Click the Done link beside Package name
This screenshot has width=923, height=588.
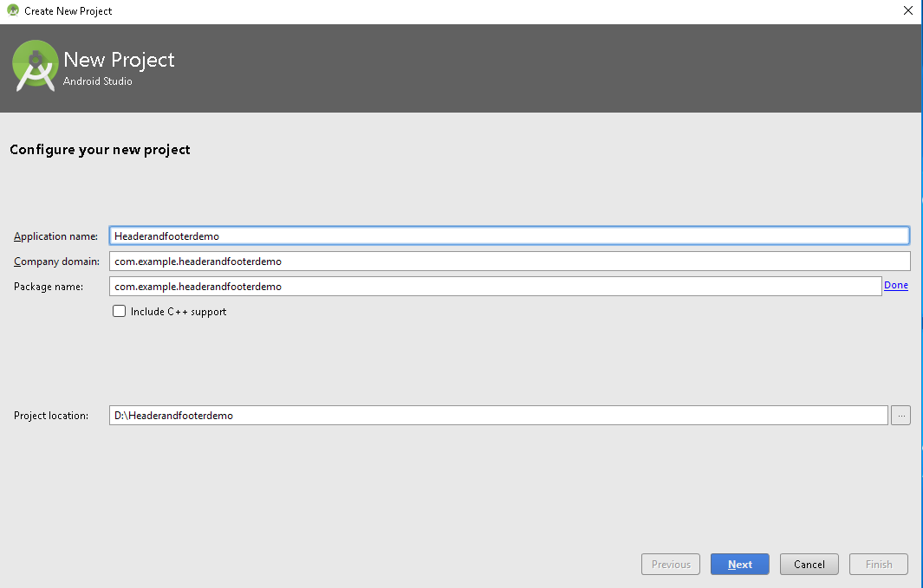pos(896,285)
